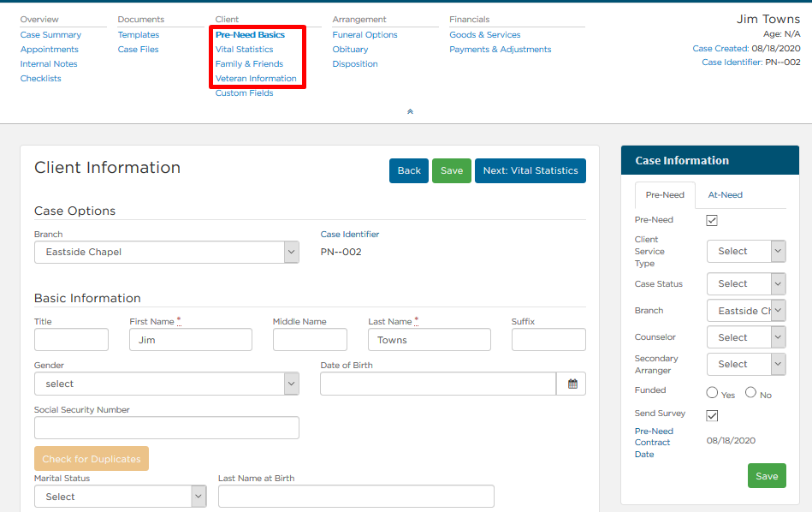Viewport: 812px width, 512px height.
Task: Open Vital Statistics in Client menu
Action: coord(244,50)
